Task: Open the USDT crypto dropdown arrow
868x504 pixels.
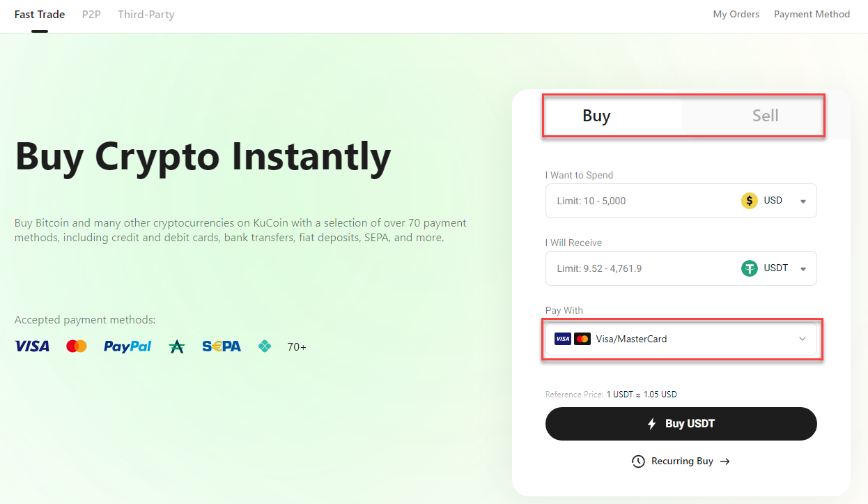Action: pyautogui.click(x=803, y=269)
